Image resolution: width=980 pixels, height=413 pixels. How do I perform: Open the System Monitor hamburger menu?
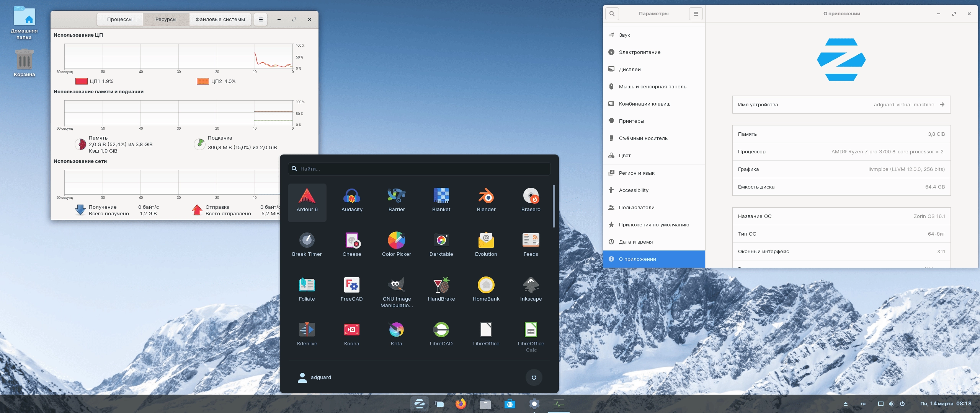pyautogui.click(x=261, y=20)
